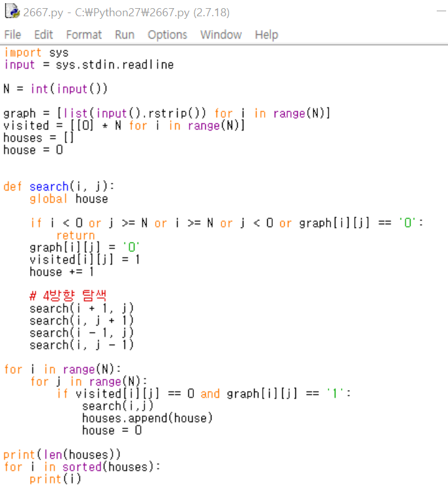Image resolution: width=448 pixels, height=492 pixels.
Task: Click the 'for j in range(N):' loop line
Action: 88,381
